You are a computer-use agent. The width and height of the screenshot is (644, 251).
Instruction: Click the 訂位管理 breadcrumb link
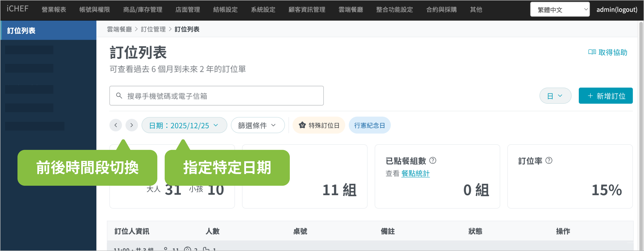(153, 29)
